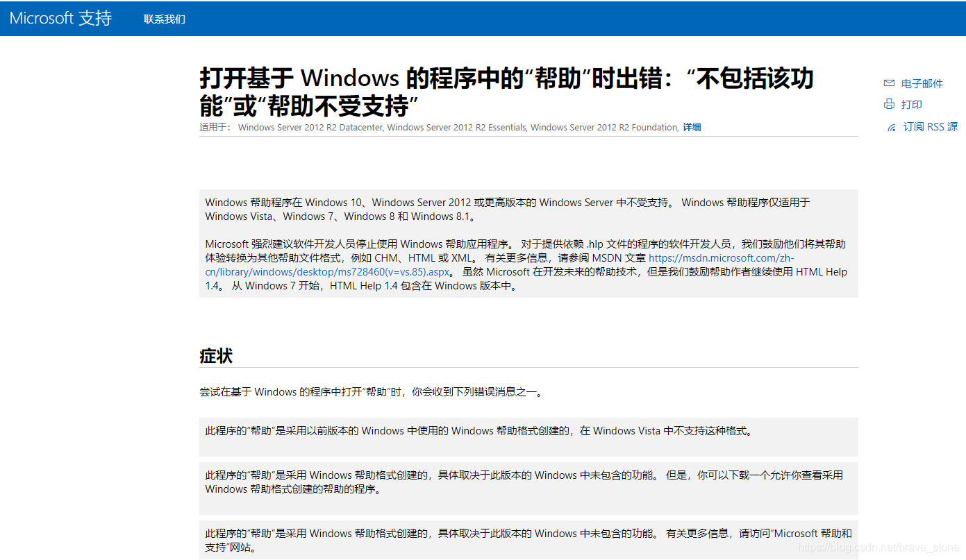The image size is (966, 560).
Task: Open the Microsoft 支持 home link
Action: tap(60, 18)
